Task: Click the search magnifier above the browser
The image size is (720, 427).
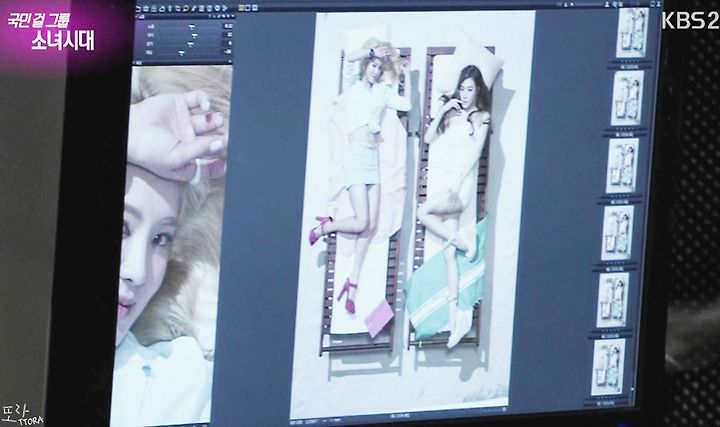Action: pos(614,5)
